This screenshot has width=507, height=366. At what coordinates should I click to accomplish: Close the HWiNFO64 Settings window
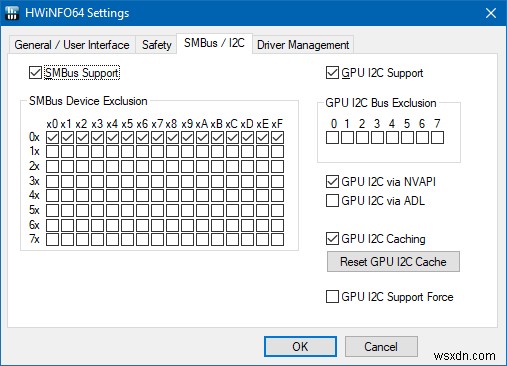pos(490,13)
